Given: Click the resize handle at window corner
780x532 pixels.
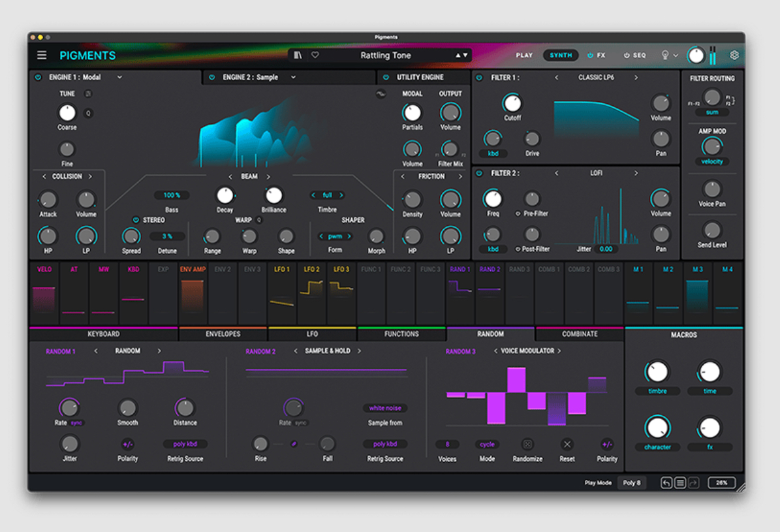Looking at the screenshot, I should (x=740, y=487).
